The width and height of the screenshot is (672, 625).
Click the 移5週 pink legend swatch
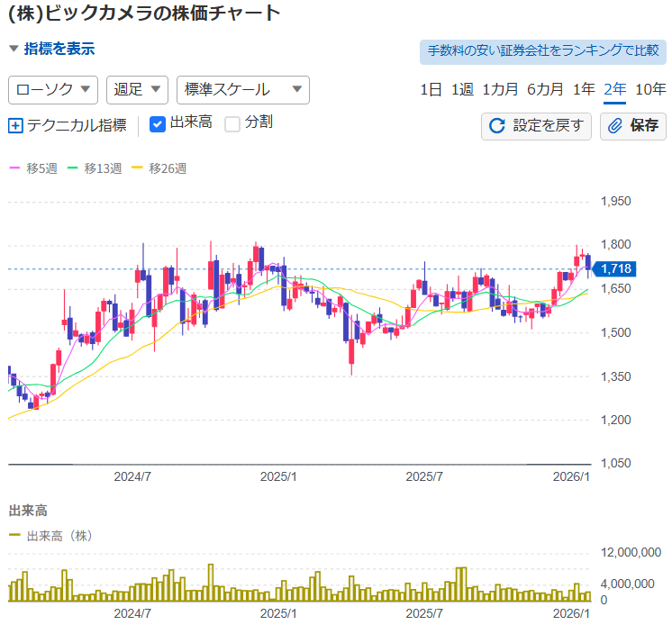click(14, 168)
